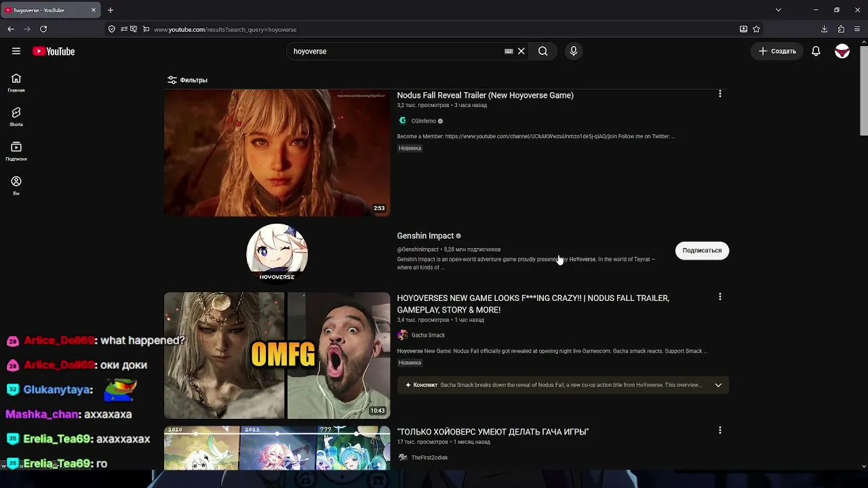Expand the Конспект summary chevron
868x488 pixels.
click(718, 385)
